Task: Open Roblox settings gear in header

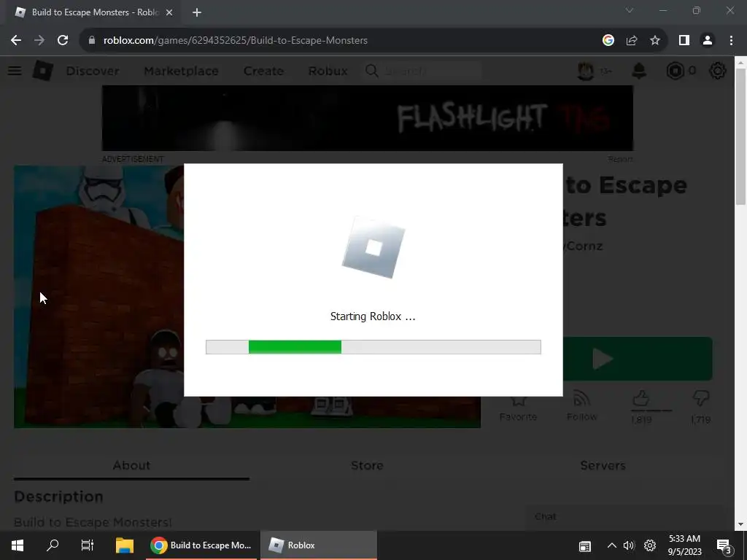Action: [x=718, y=71]
